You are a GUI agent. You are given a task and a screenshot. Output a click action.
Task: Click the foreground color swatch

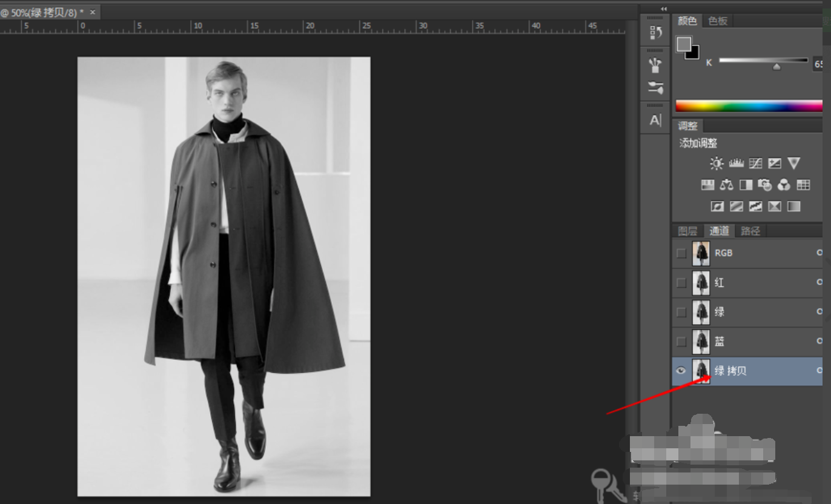(684, 44)
